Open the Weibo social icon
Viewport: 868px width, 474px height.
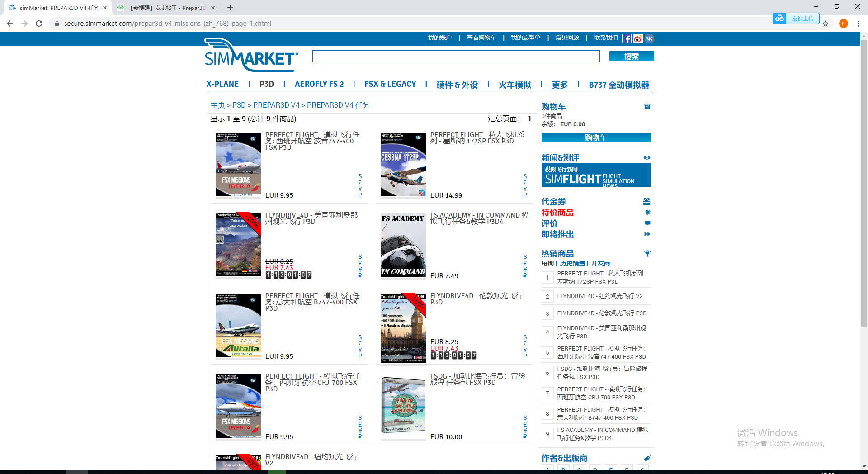638,39
